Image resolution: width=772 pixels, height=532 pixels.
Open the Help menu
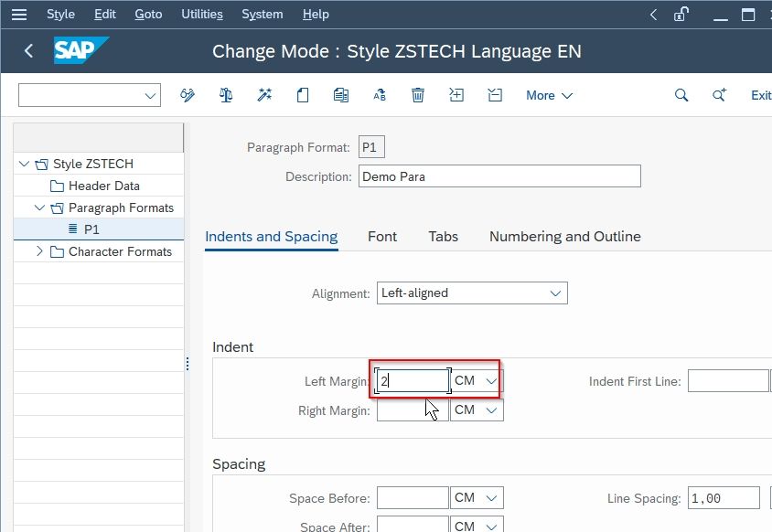[x=316, y=15]
